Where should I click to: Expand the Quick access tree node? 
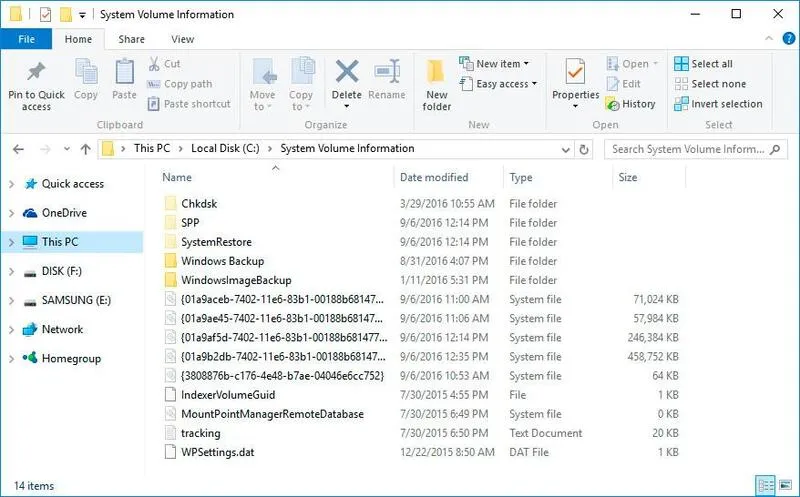coord(11,184)
